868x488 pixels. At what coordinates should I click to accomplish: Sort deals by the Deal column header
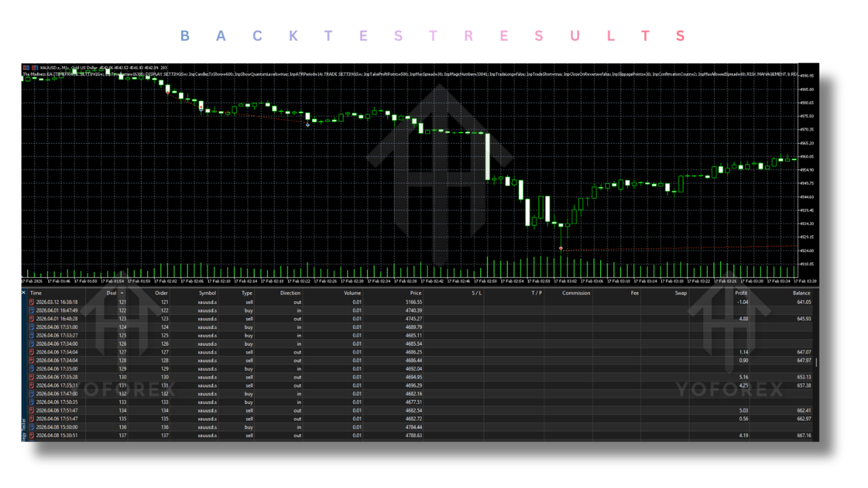point(111,293)
